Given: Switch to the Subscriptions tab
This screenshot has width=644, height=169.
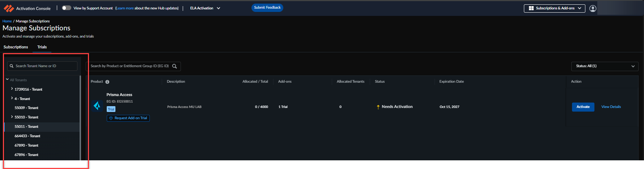Looking at the screenshot, I should [x=16, y=47].
